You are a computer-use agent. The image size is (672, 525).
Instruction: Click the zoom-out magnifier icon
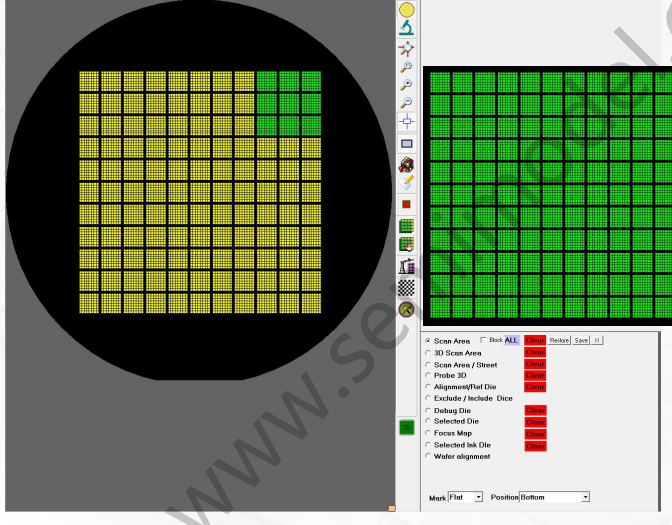coord(406,102)
